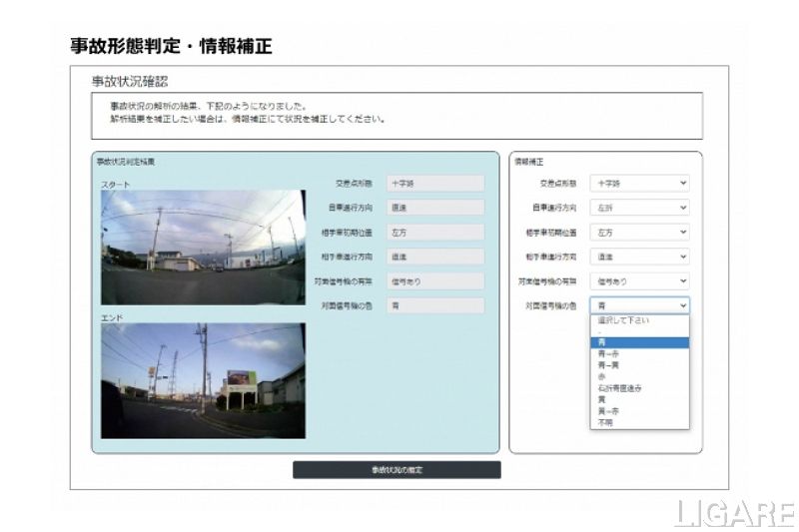Collapse the open 対面信号機の色 dropdown box
Screen dimensions: 799x532
(639, 305)
